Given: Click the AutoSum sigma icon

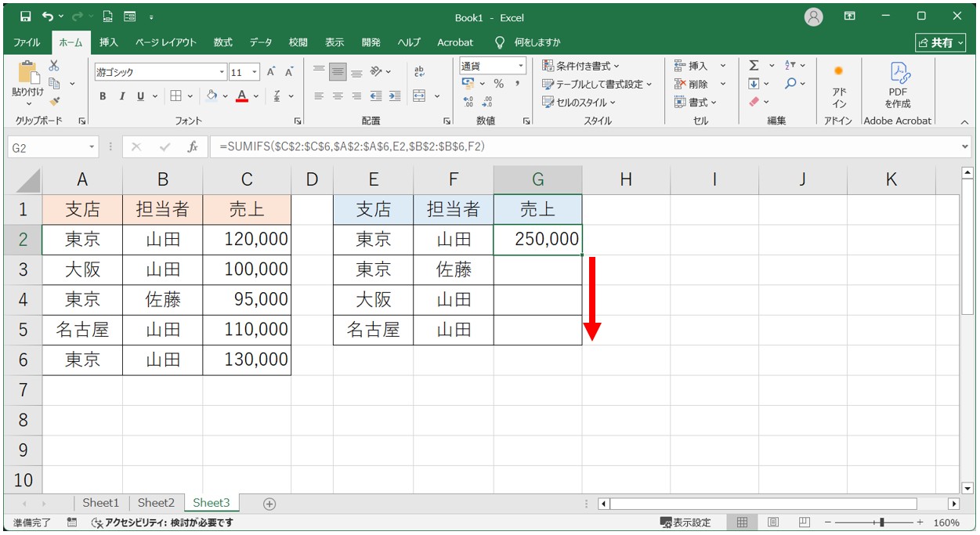Looking at the screenshot, I should pos(754,66).
